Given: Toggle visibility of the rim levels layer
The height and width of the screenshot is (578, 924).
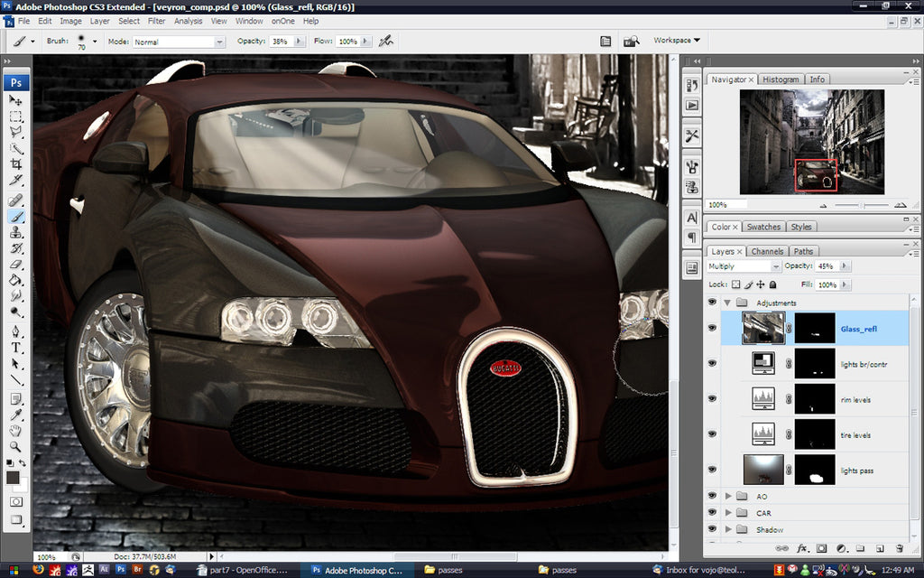Looking at the screenshot, I should pos(713,397).
